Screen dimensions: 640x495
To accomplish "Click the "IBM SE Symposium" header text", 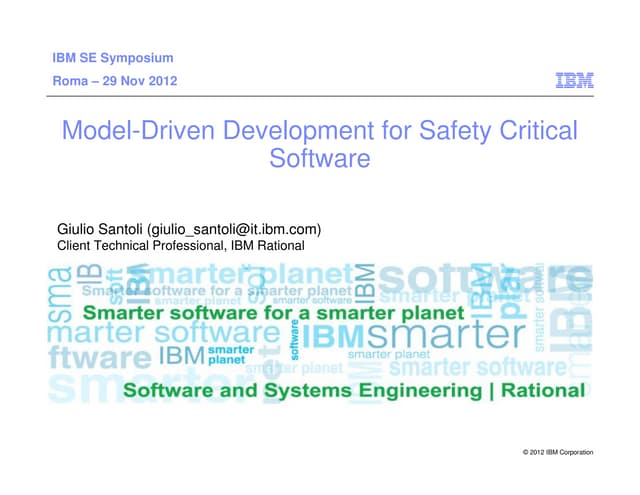I will 112,58.
